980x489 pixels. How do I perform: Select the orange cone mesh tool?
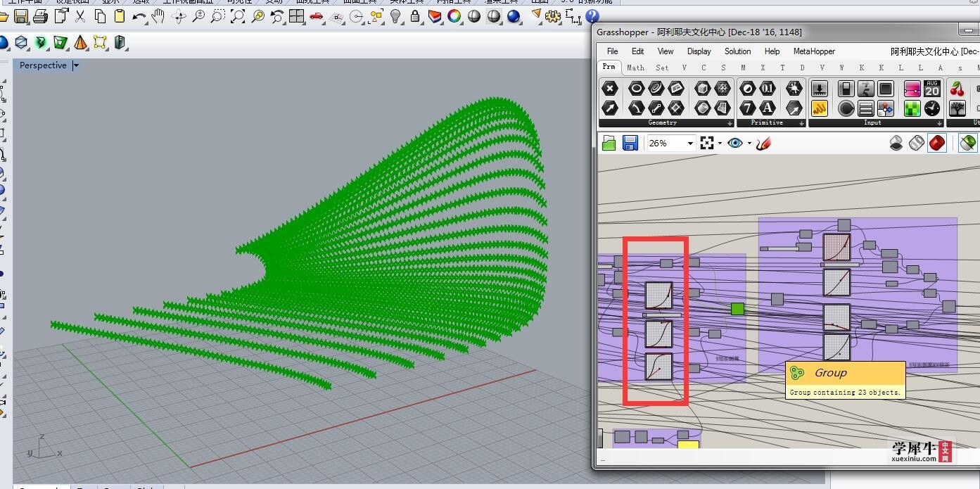pos(80,43)
